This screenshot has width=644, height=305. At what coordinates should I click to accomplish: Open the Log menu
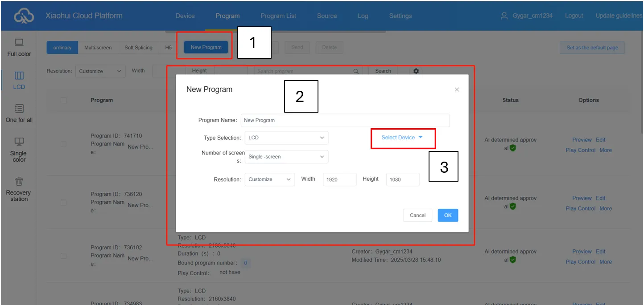363,16
